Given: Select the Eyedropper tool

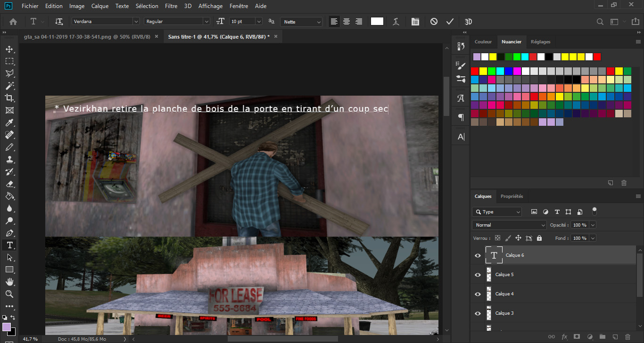Looking at the screenshot, I should coord(9,122).
